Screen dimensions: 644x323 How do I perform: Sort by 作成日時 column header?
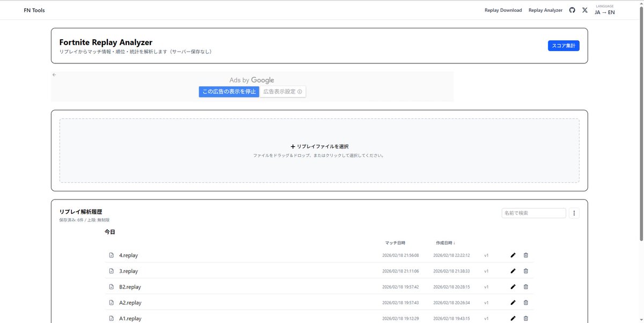click(x=445, y=243)
